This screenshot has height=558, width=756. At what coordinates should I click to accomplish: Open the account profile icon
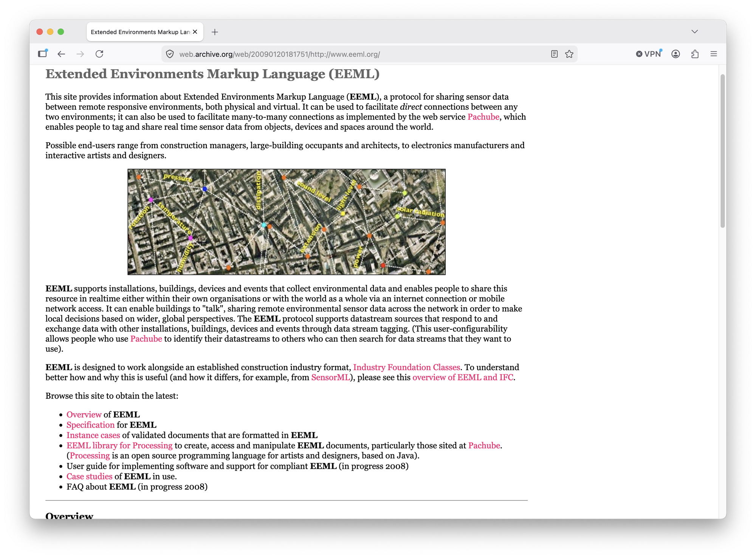click(x=676, y=54)
